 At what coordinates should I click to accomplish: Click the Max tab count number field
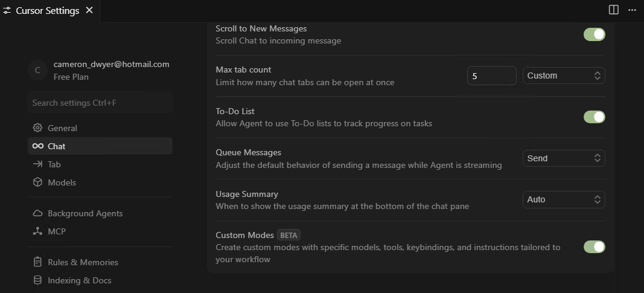[491, 76]
